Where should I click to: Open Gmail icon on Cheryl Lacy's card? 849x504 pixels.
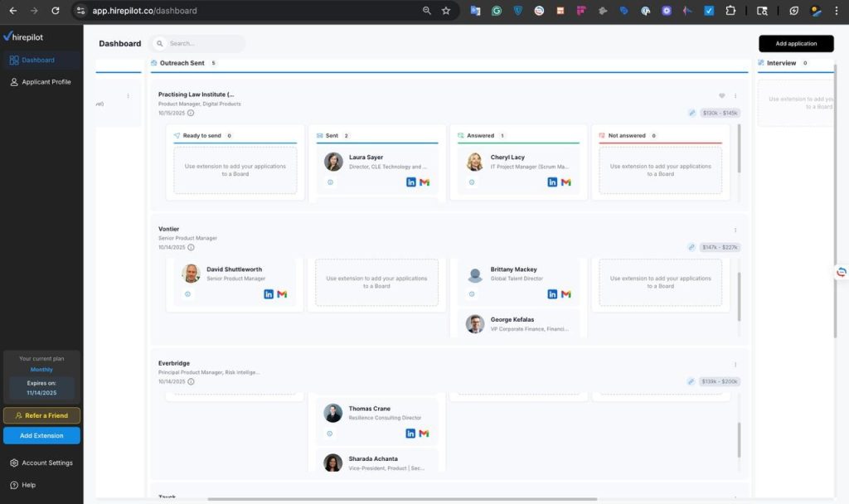(565, 182)
